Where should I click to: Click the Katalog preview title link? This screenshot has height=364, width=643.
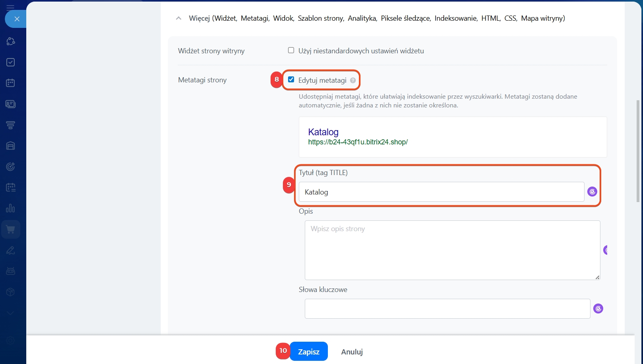(323, 132)
